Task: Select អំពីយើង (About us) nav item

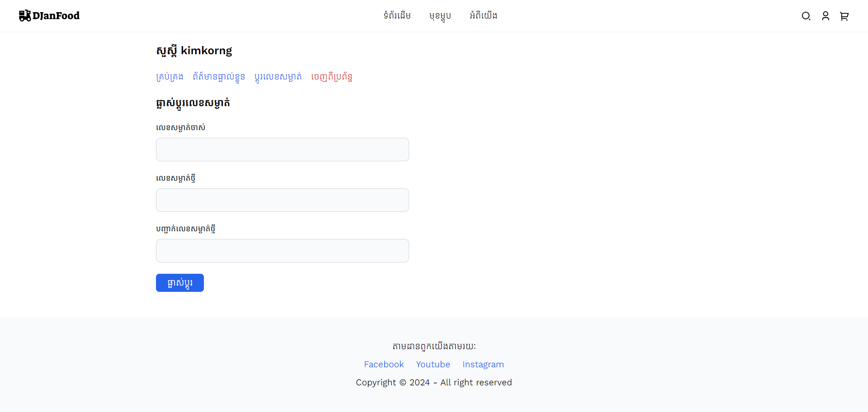Action: pos(483,16)
